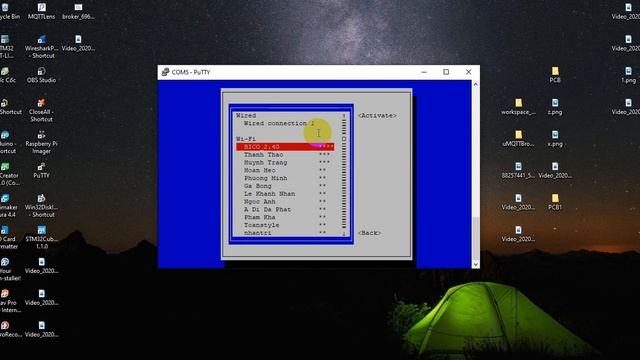640x360 pixels.
Task: Choose the Ngoc Anh Wi-Fi entry
Action: (285, 201)
